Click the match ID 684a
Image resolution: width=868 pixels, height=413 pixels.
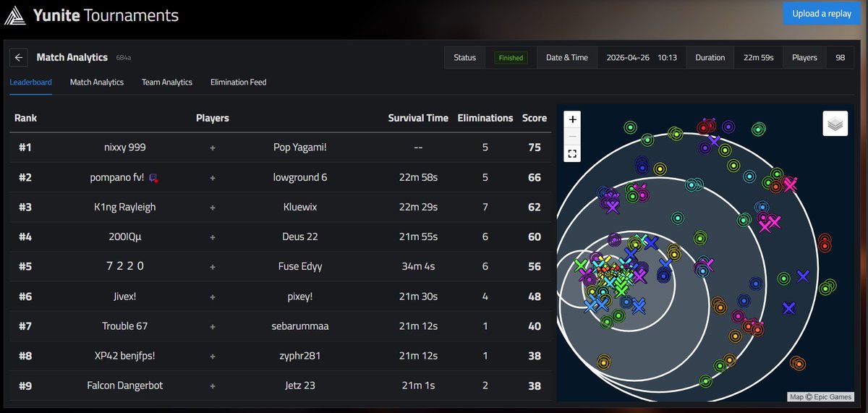coord(124,58)
